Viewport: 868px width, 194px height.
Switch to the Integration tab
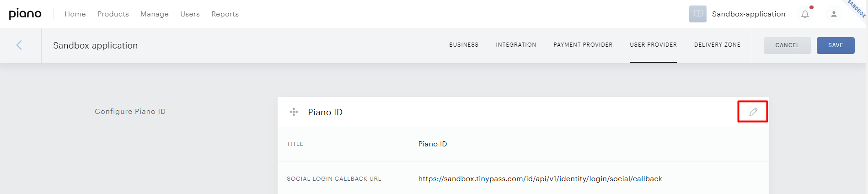click(x=516, y=45)
